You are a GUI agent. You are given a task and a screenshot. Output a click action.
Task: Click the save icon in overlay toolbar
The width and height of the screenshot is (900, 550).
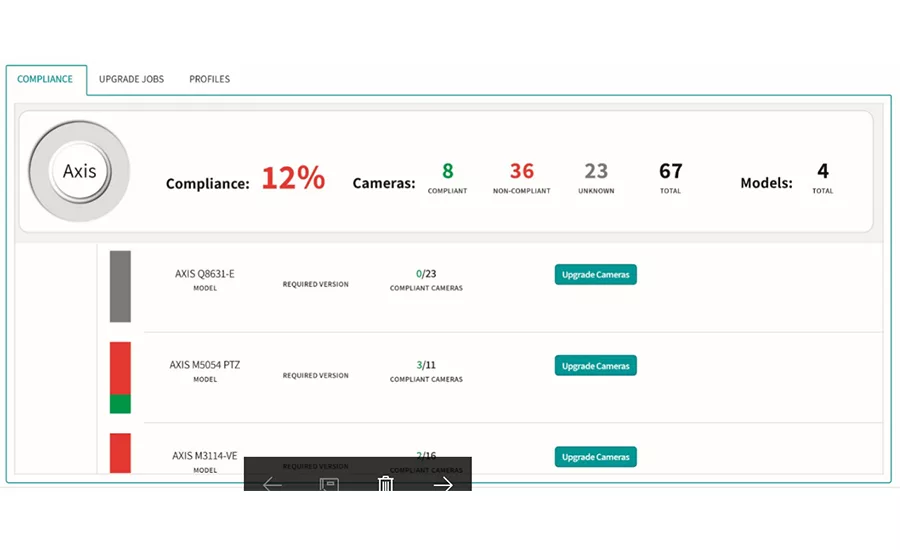pos(329,485)
